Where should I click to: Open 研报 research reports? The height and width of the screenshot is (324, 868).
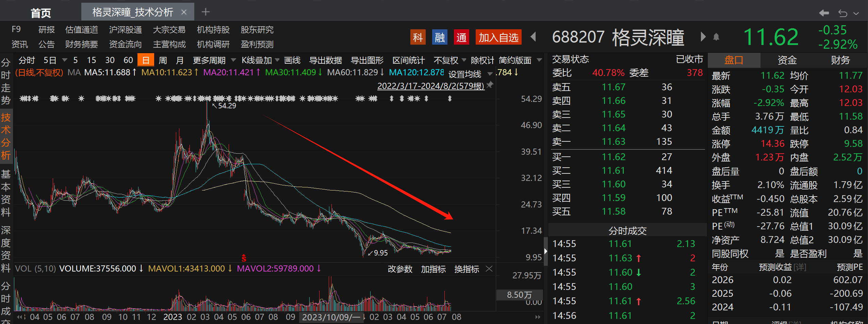pyautogui.click(x=47, y=30)
